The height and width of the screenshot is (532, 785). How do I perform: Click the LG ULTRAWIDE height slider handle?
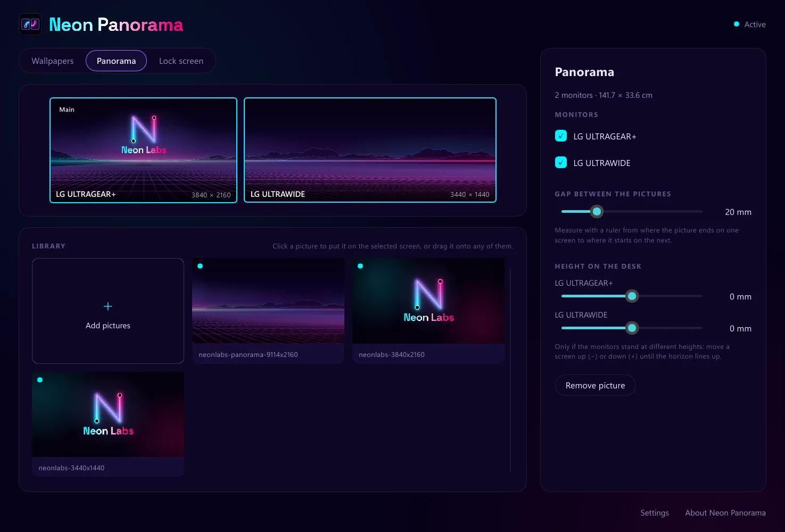click(632, 328)
